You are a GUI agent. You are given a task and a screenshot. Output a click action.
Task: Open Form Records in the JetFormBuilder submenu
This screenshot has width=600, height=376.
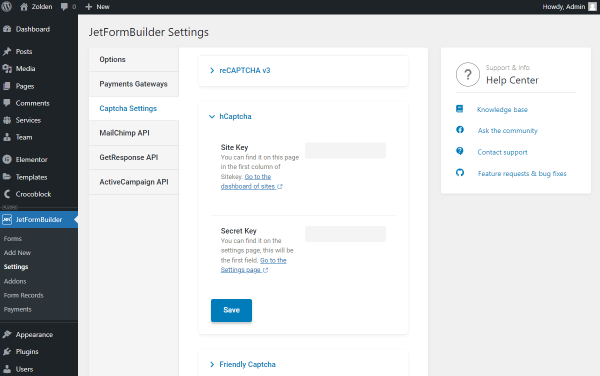click(x=23, y=295)
